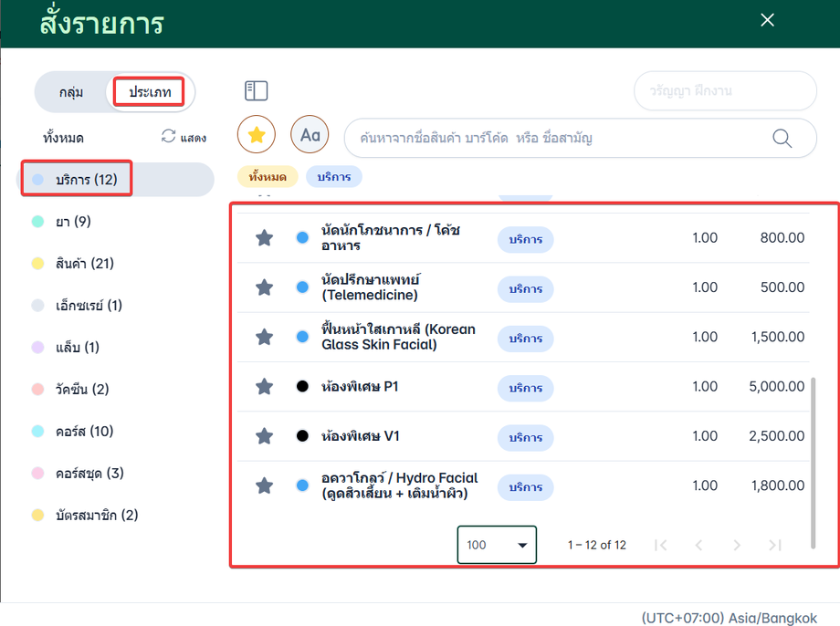Favorite star for ห้องพิเศษ V1 row
The width and height of the screenshot is (840, 626).
tap(264, 436)
